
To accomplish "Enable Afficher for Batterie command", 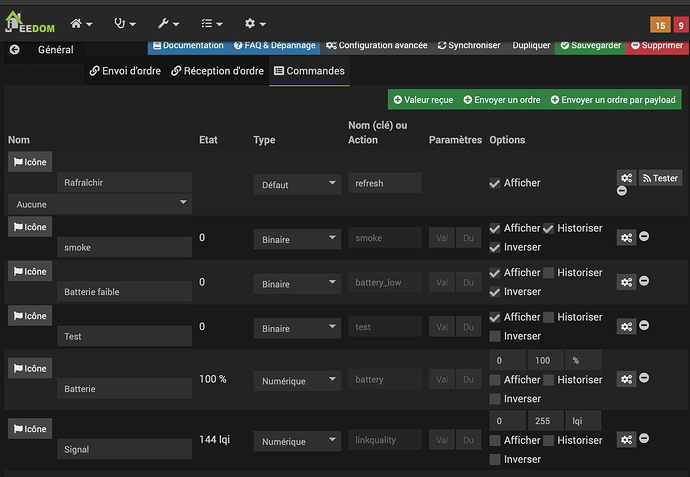I will pos(495,380).
